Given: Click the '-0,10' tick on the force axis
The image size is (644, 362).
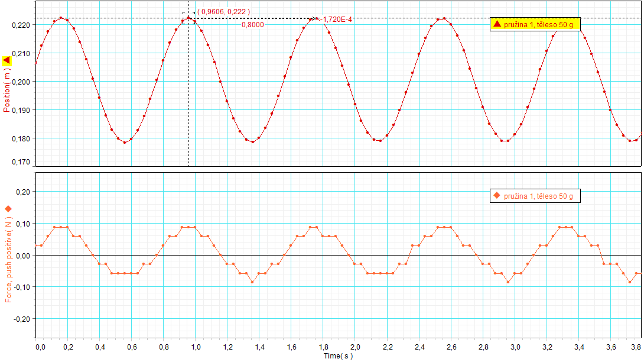Looking at the screenshot, I should pyautogui.click(x=22, y=287).
